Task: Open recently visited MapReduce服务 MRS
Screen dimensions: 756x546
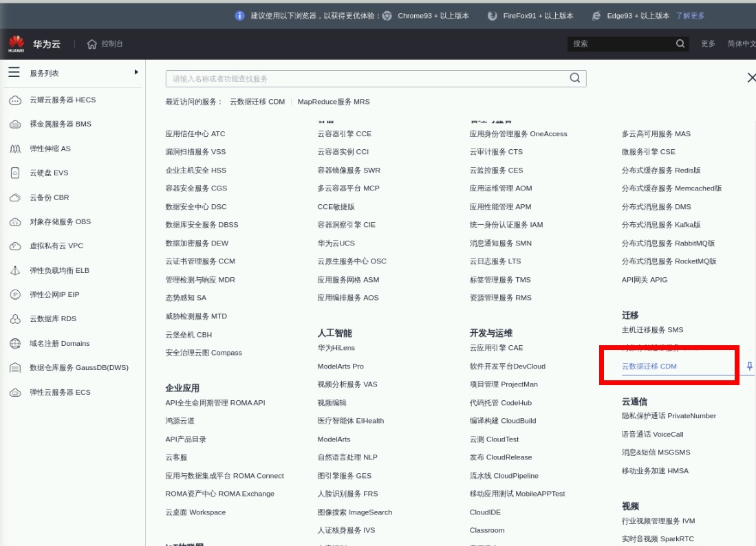Action: coord(333,102)
